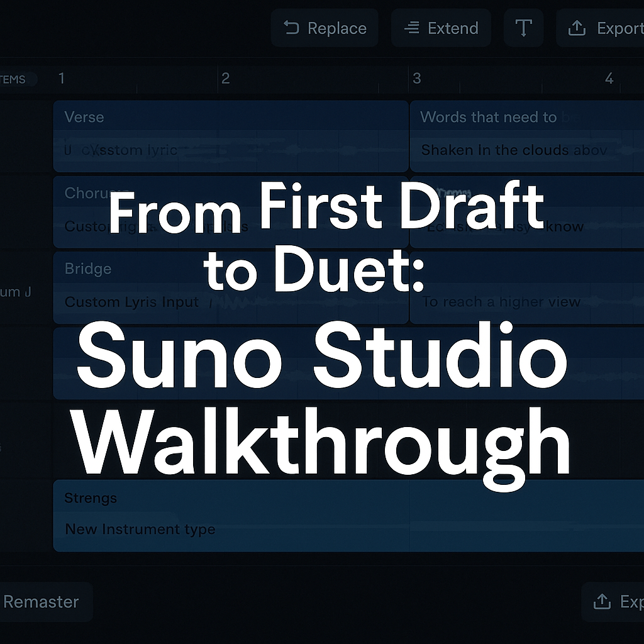Click the 'Shaken in the clouds' lyric line
This screenshot has height=644, width=644.
point(513,150)
